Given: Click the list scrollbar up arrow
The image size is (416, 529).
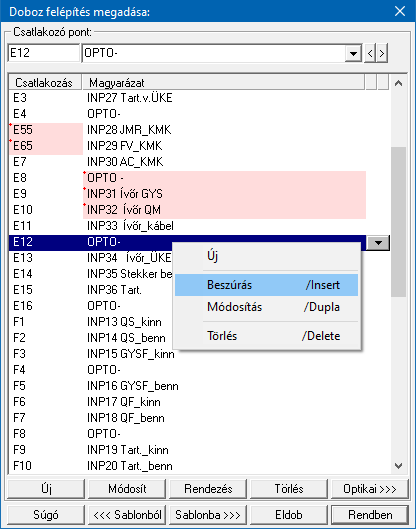Looking at the screenshot, I should 398,83.
